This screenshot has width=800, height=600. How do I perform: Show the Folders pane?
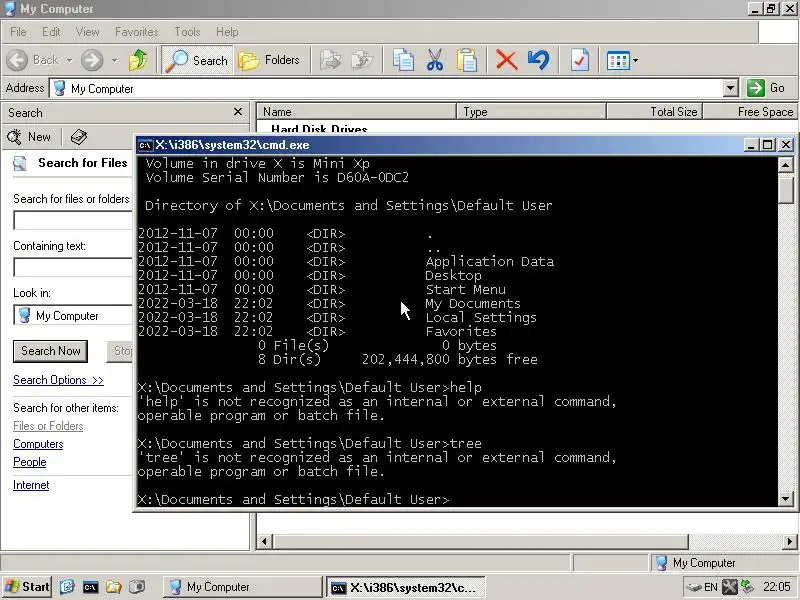click(x=269, y=60)
